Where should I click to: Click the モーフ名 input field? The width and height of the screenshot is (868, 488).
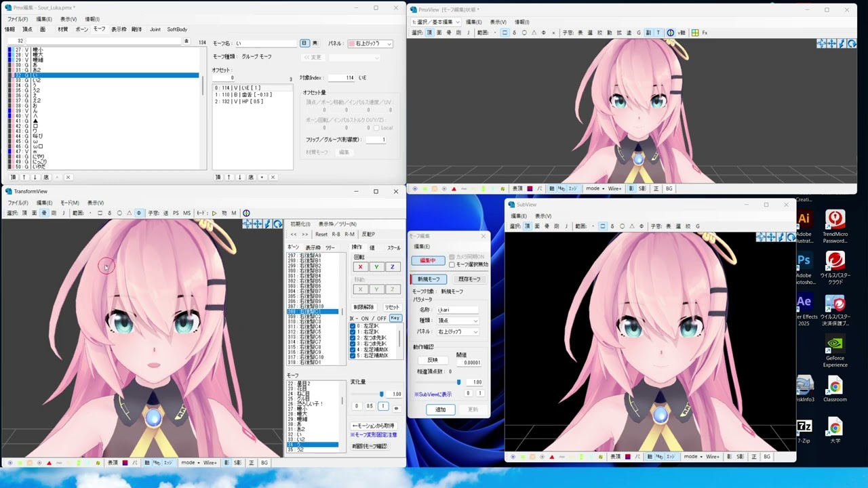point(265,43)
